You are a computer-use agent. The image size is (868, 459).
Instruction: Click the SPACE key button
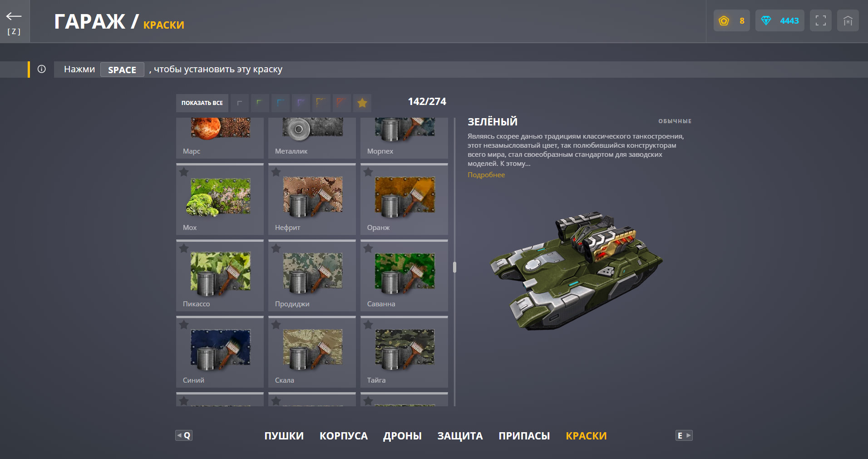click(x=122, y=70)
